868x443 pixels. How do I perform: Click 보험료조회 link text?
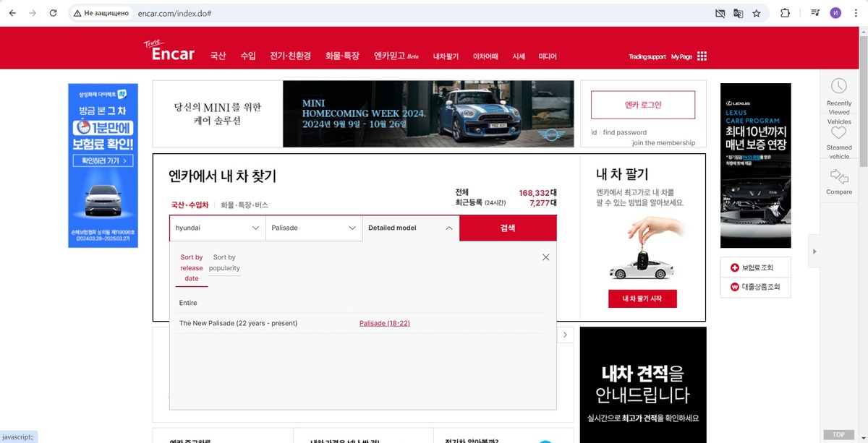point(757,267)
